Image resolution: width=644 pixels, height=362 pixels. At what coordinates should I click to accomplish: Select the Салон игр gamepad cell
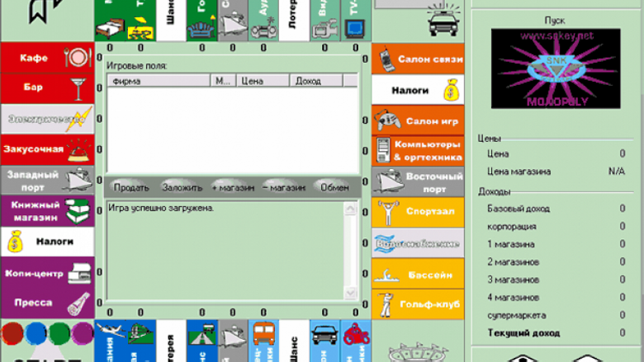click(418, 120)
